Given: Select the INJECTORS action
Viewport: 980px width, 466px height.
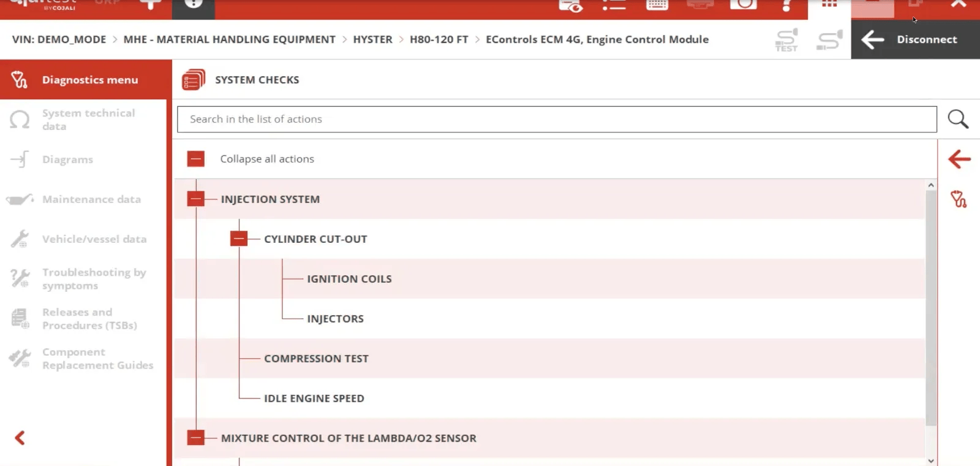Looking at the screenshot, I should point(335,319).
